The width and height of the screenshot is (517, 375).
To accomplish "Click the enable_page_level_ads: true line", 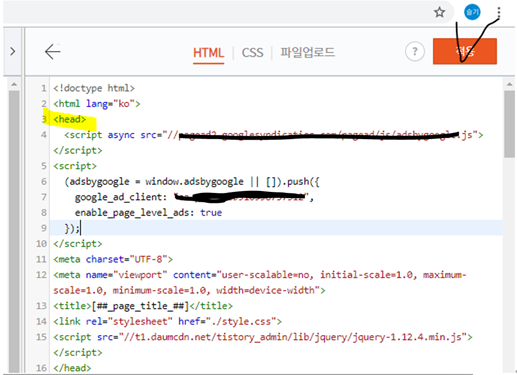I will point(148,213).
